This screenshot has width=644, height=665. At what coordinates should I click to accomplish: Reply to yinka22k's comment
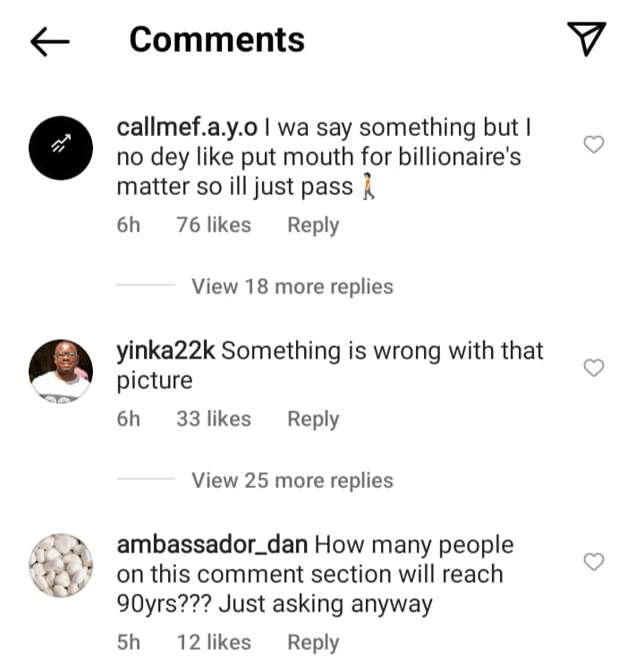(313, 419)
